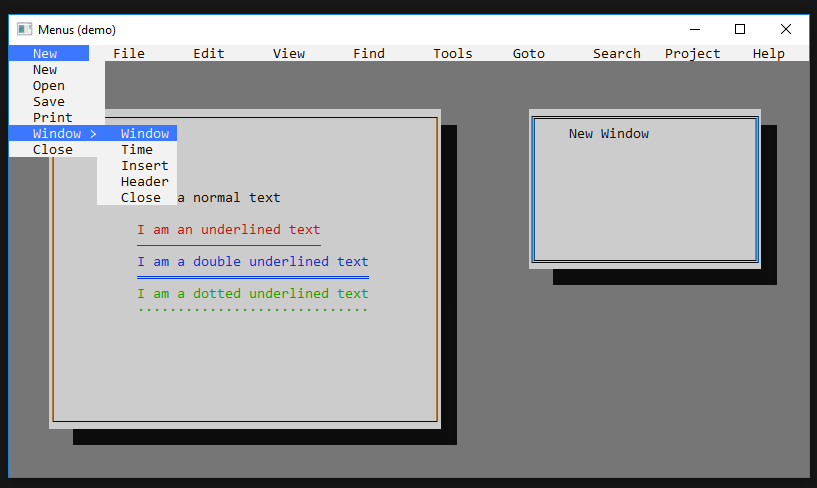Screen dimensions: 817x488
Task: Open the Find menu
Action: point(369,53)
